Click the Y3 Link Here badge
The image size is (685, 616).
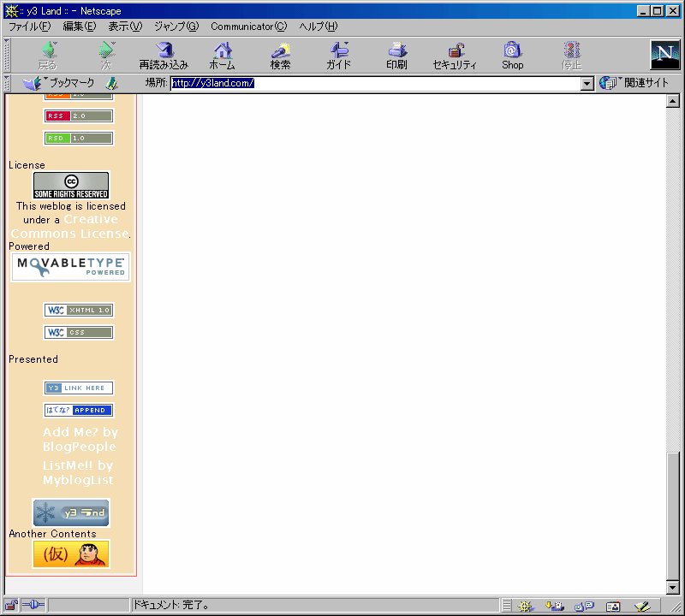pyautogui.click(x=79, y=388)
